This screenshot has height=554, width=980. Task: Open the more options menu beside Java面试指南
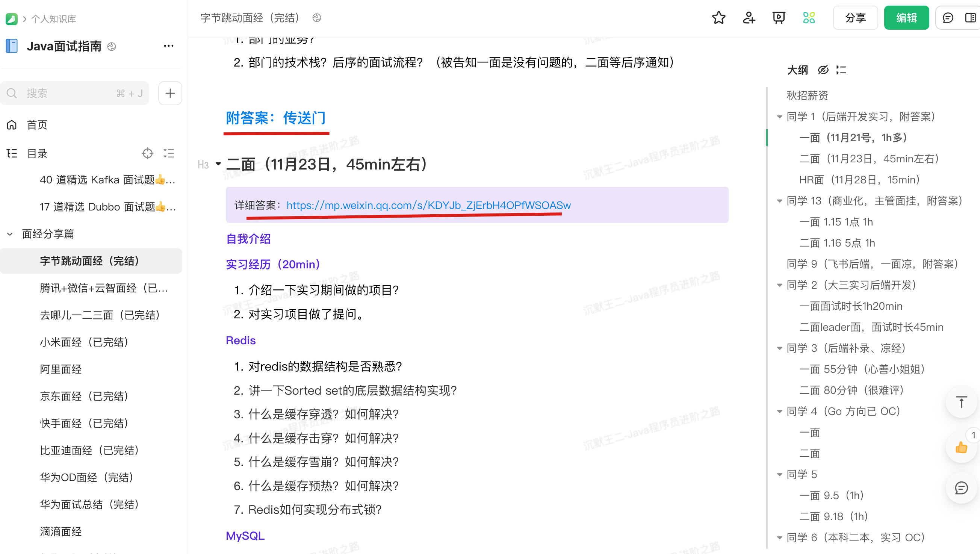pyautogui.click(x=169, y=45)
